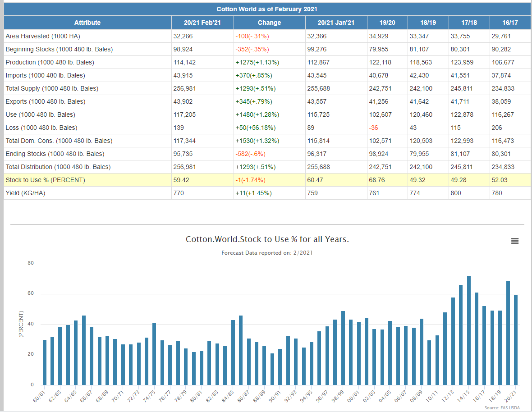Click the (PERCENT) y-axis label
Screen dimensions: 532x412
(x=21, y=324)
